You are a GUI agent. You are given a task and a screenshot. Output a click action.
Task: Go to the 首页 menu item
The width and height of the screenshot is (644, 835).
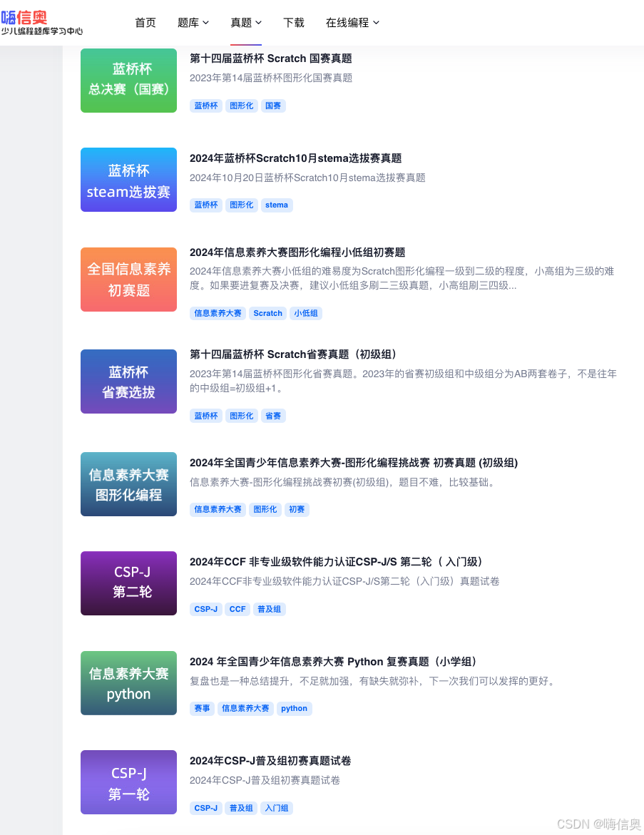tap(145, 22)
